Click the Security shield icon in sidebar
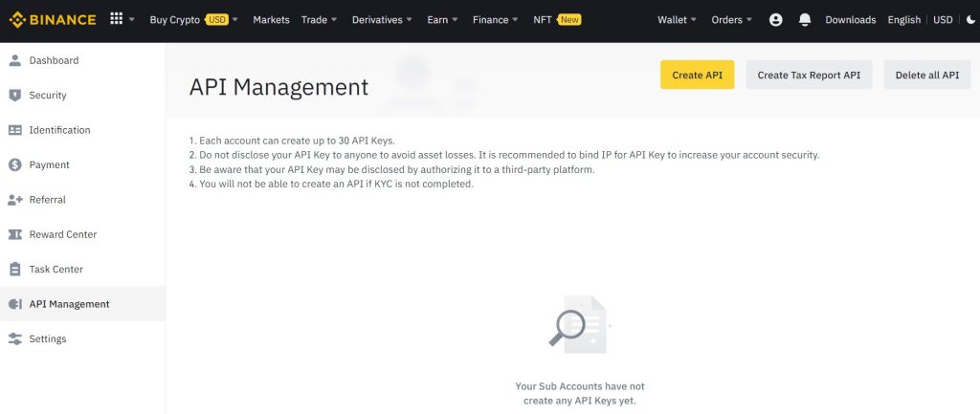 click(x=14, y=96)
